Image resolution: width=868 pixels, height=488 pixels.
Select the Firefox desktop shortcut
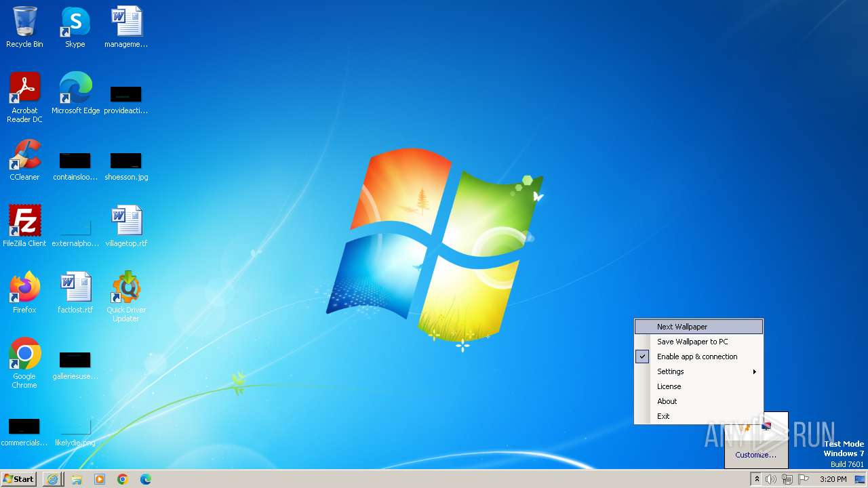(x=24, y=293)
